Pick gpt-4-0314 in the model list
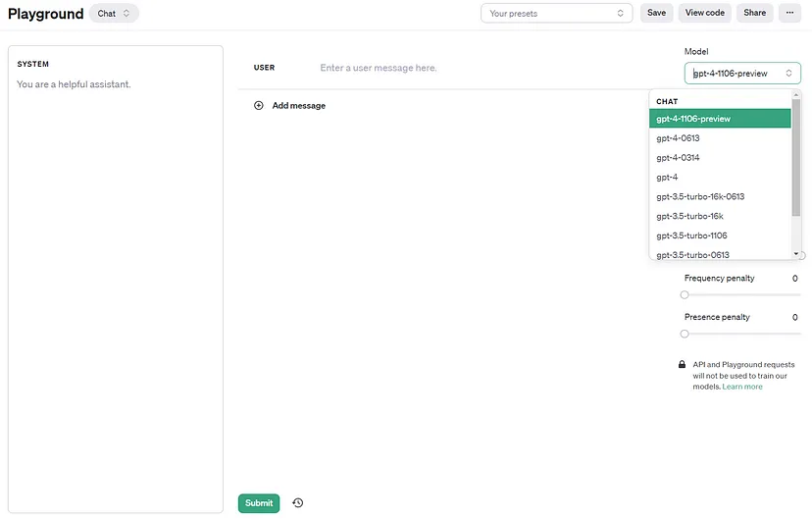 [679, 158]
